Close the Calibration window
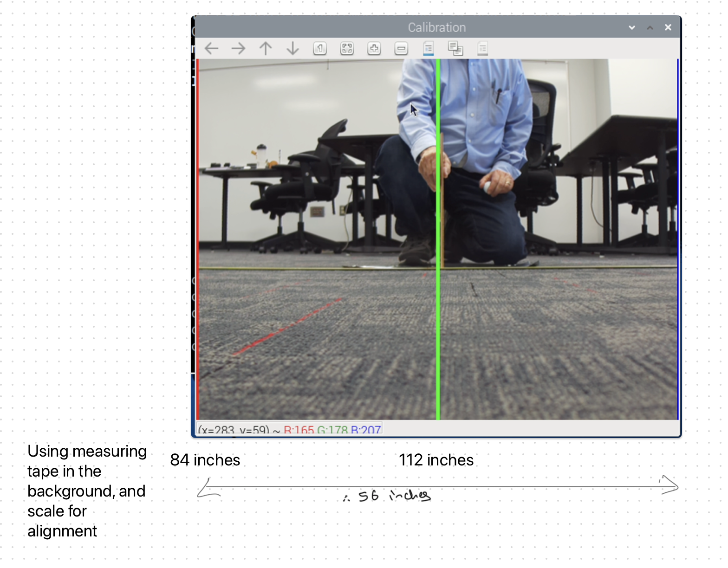Screen dimensions: 728x568 668,27
